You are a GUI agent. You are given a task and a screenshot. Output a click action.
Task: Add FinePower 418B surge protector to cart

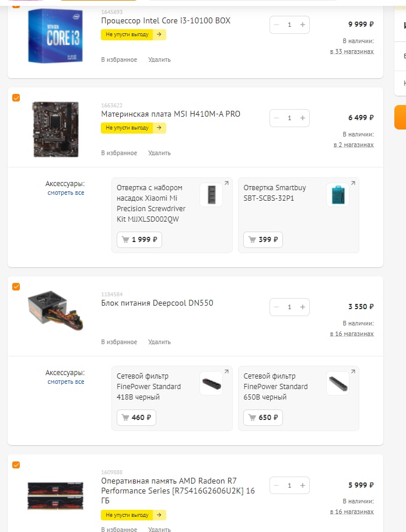tap(136, 418)
